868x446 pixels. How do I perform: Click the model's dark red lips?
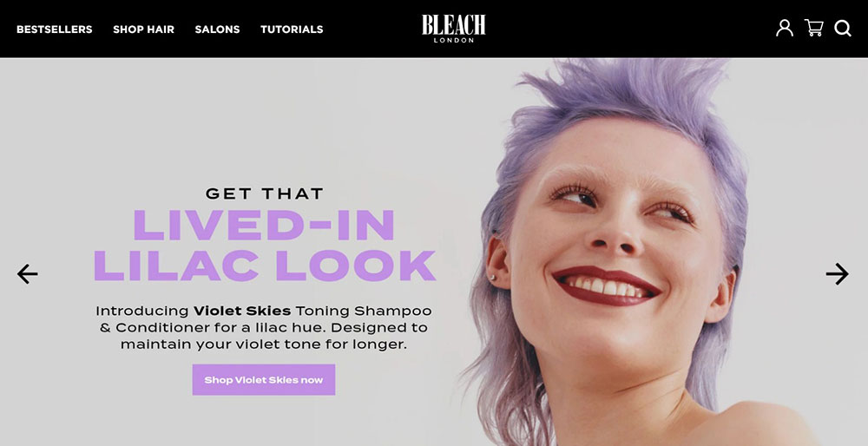[606, 286]
